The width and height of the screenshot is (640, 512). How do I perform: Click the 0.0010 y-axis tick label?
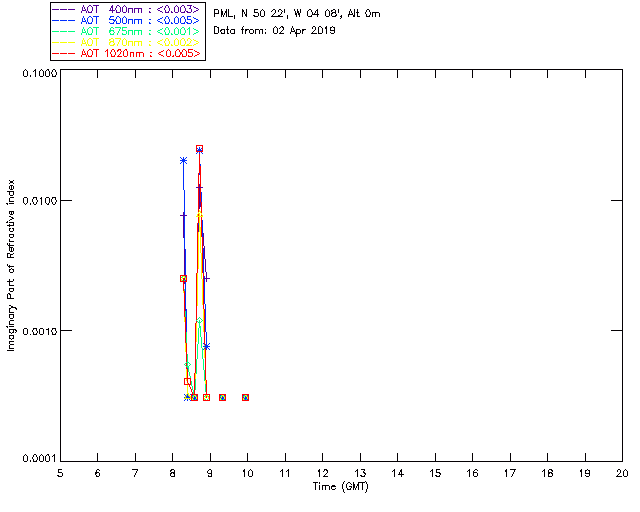[x=39, y=331]
